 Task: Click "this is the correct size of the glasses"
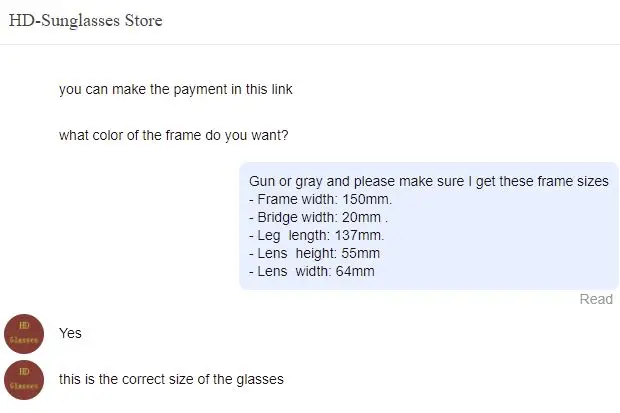point(171,380)
